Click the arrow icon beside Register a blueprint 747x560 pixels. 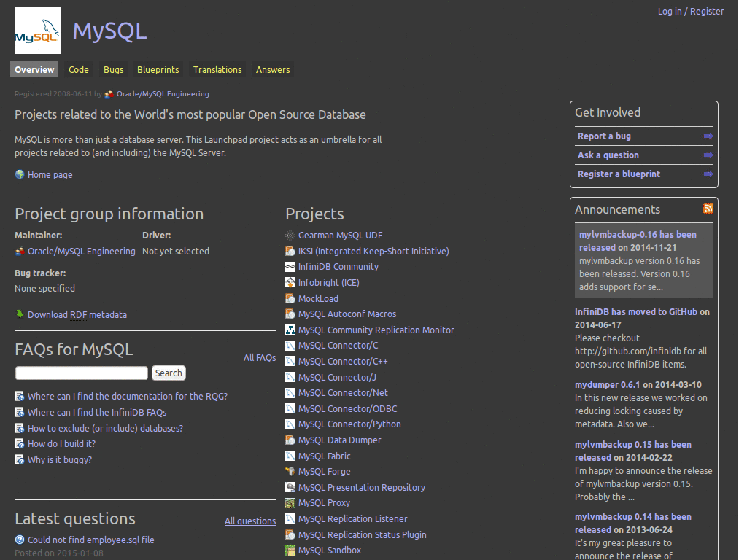(708, 174)
